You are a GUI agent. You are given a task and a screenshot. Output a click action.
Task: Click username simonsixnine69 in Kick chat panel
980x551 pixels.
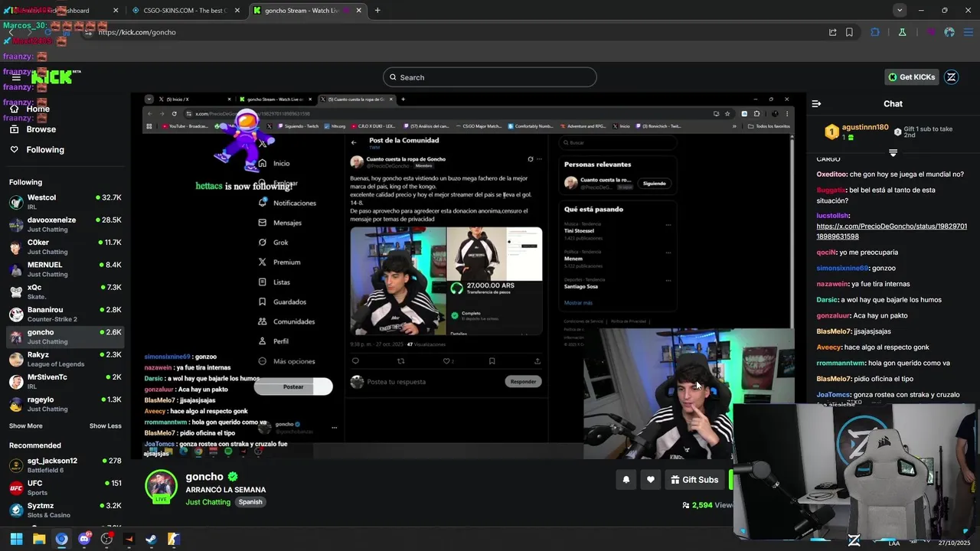pos(842,269)
